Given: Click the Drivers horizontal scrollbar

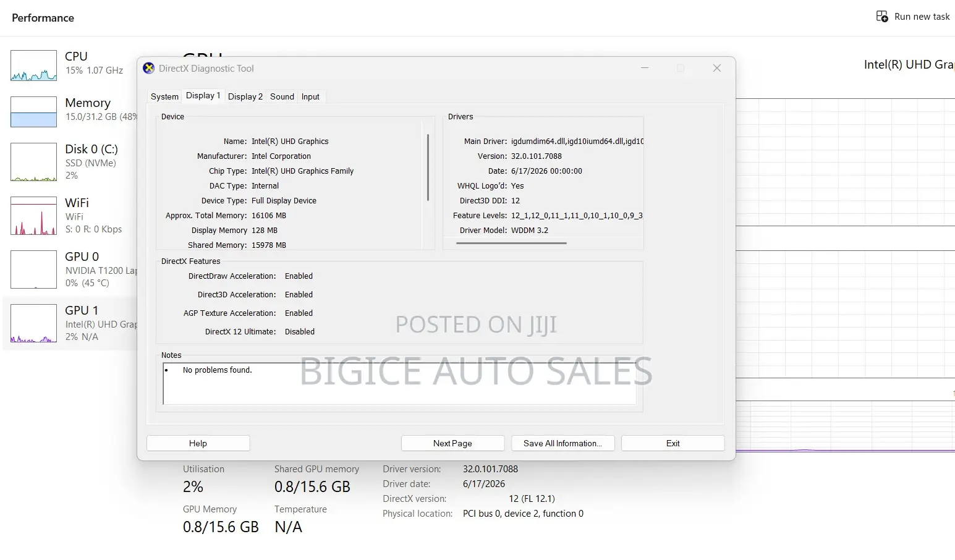Looking at the screenshot, I should click(x=511, y=243).
